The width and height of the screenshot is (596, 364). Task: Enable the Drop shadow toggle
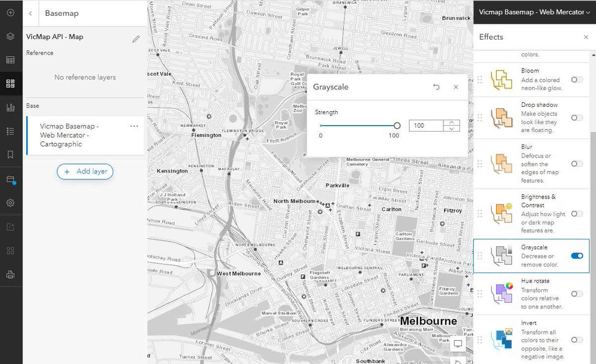[x=577, y=118]
